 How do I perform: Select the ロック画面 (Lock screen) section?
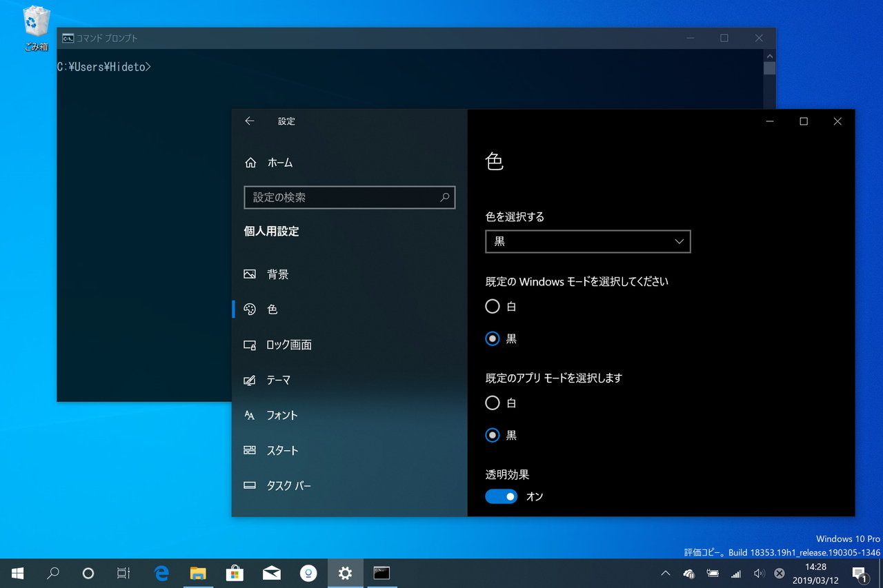287,345
